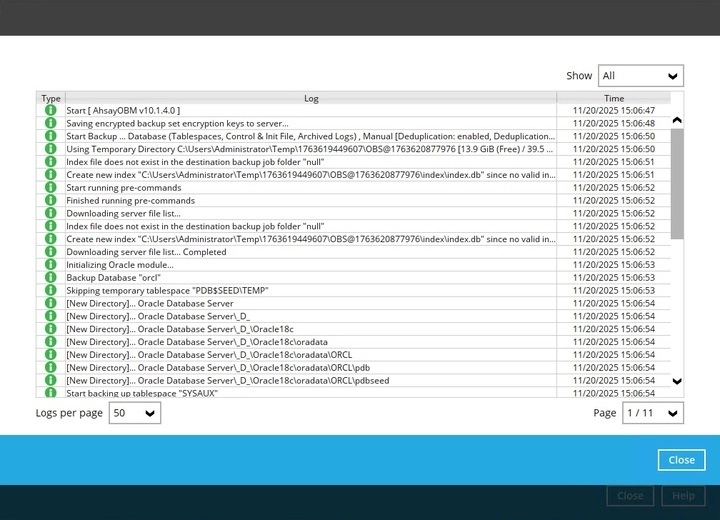
Task: Click info icon for Start AhsayOBM row
Action: coord(51,110)
